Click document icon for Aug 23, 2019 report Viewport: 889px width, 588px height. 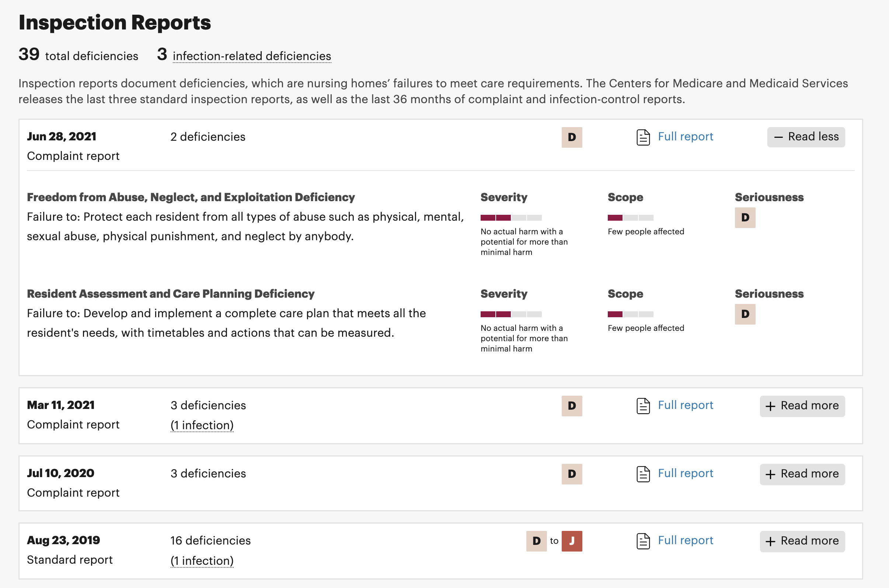coord(643,541)
